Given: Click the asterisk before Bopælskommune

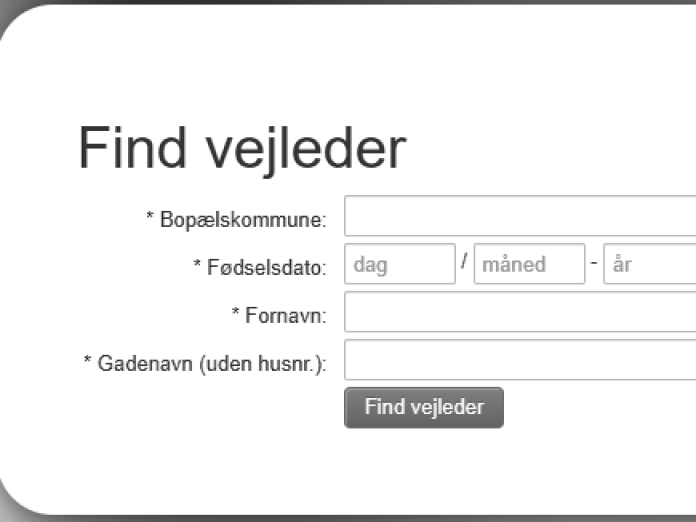Looking at the screenshot, I should point(151,218).
